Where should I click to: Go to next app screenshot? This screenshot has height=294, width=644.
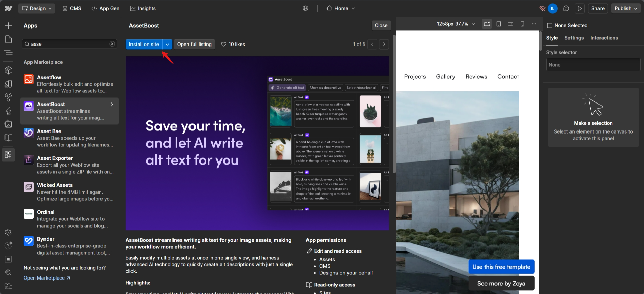point(384,44)
